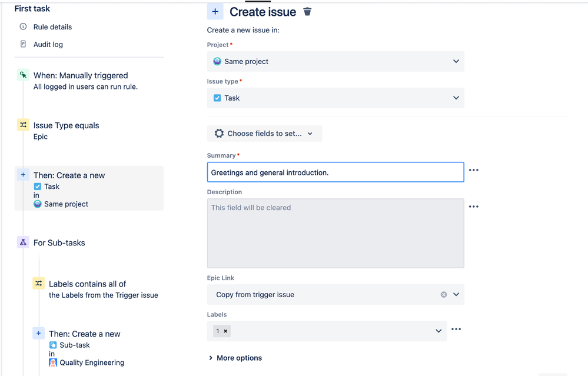Image resolution: width=588 pixels, height=376 pixels.
Task: Select the When: Manually triggered step
Action: 81,75
